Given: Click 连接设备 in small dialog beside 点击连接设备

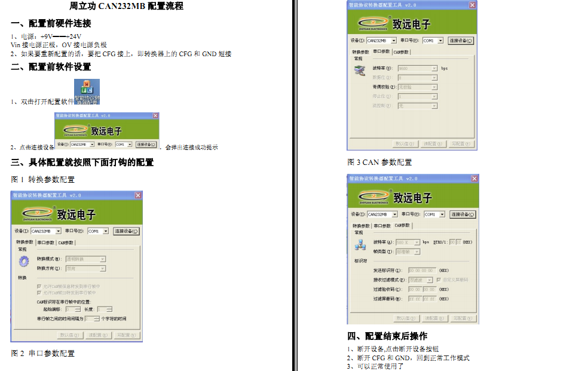Looking at the screenshot, I should (x=146, y=145).
